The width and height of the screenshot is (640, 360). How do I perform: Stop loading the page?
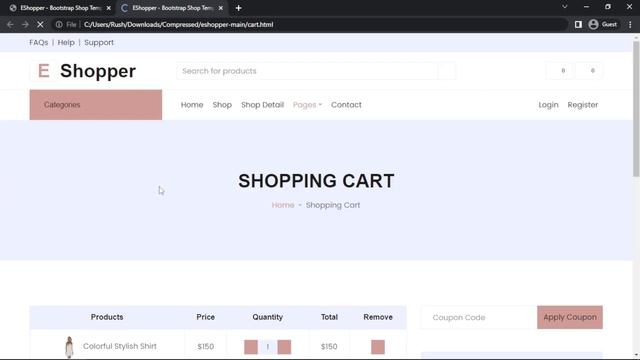coord(40,24)
